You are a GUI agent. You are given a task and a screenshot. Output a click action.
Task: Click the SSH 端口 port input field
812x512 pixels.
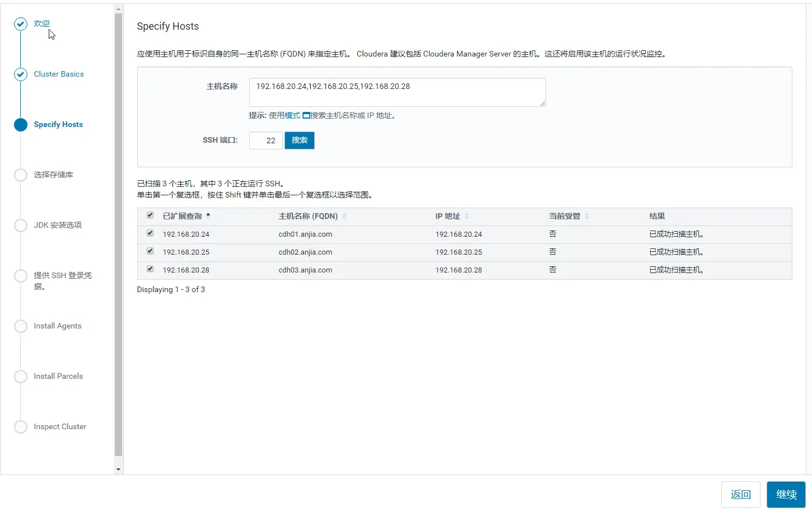click(266, 140)
